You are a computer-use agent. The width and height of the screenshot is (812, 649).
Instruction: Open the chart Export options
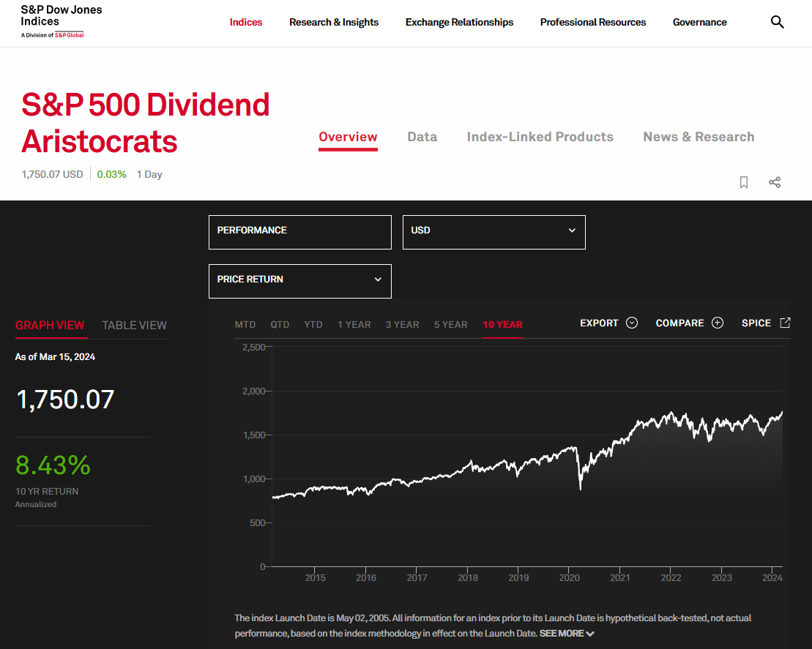click(608, 323)
